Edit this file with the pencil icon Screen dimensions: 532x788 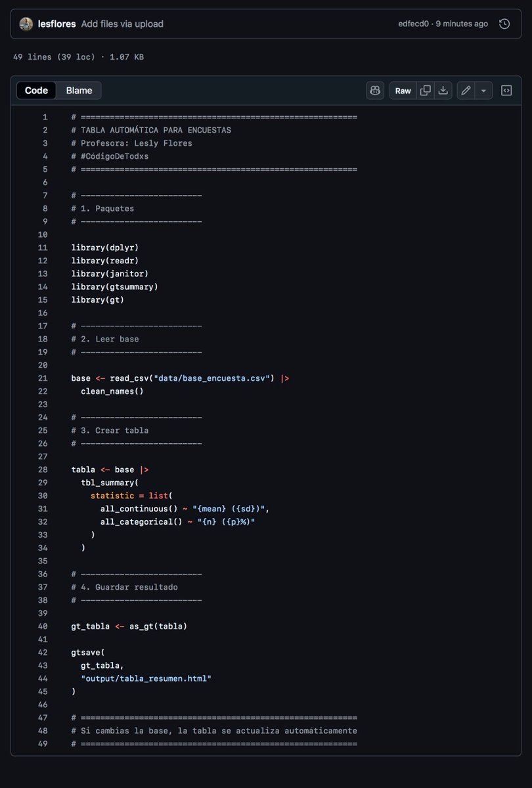click(x=466, y=91)
